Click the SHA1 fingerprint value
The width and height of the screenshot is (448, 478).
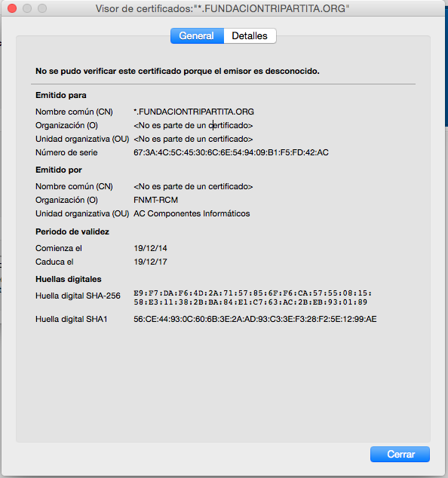[x=255, y=319]
